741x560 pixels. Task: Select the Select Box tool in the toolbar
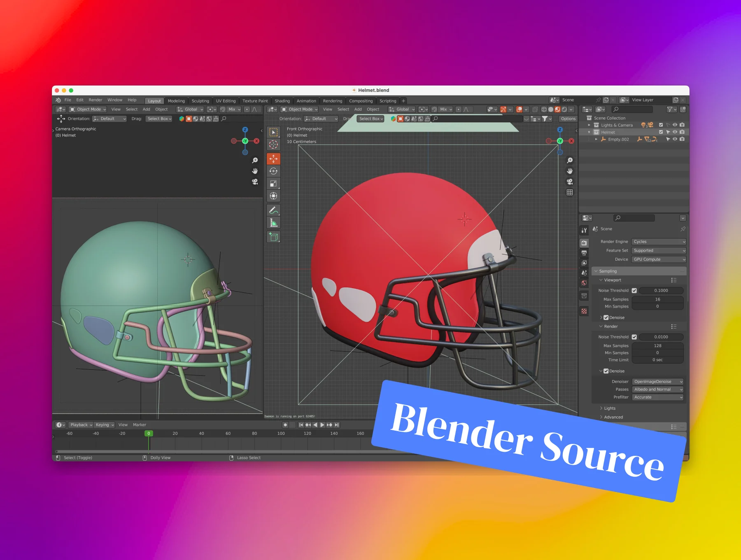coord(273,132)
